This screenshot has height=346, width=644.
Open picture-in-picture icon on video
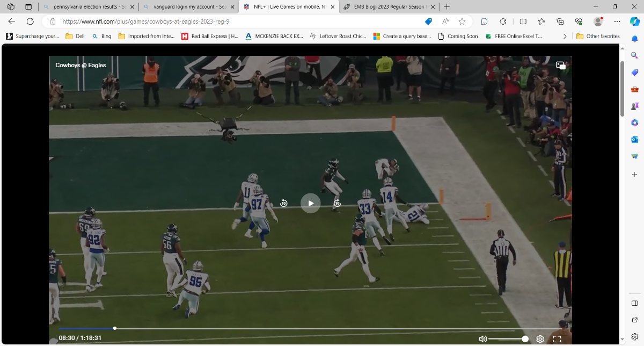coord(560,66)
